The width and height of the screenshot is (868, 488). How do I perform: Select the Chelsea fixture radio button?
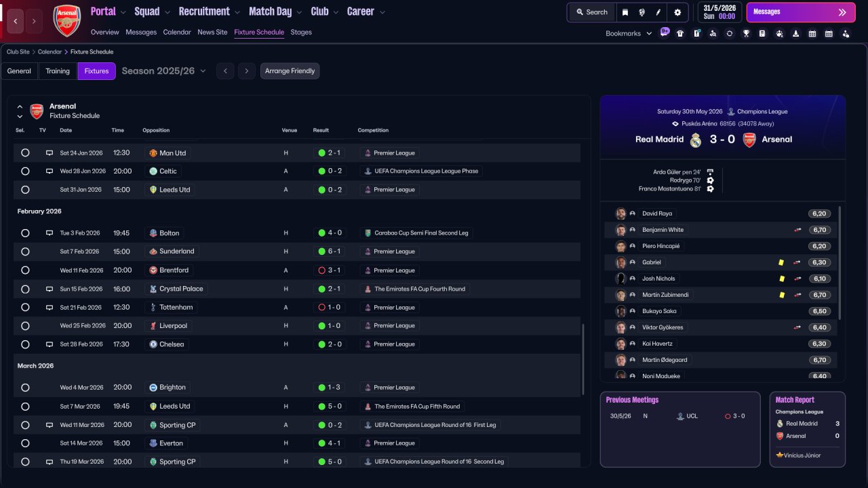coord(25,344)
